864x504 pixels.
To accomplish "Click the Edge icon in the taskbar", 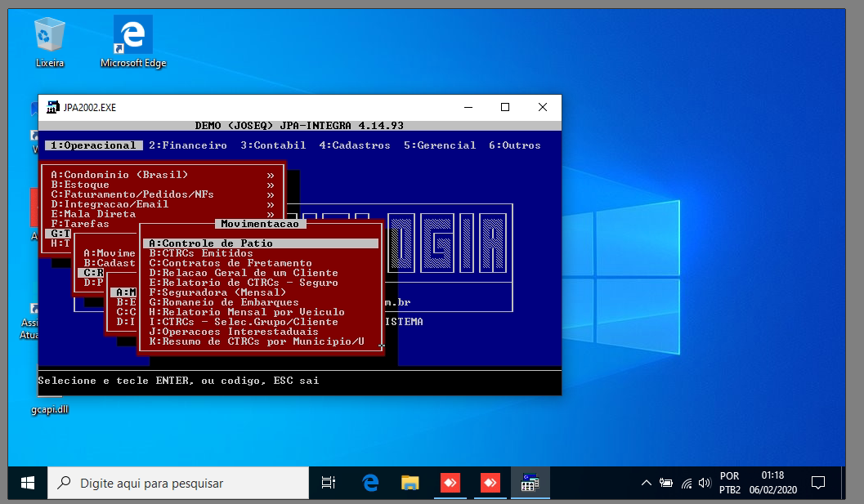I will coord(370,483).
